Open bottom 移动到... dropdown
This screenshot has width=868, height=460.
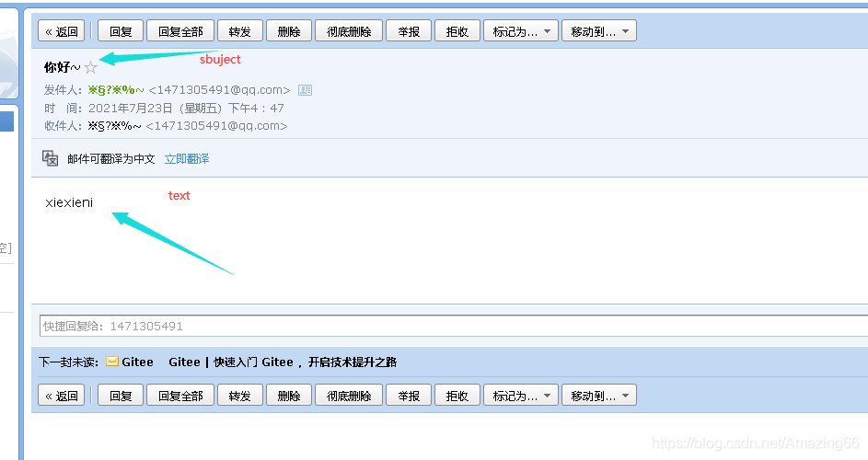tap(599, 396)
